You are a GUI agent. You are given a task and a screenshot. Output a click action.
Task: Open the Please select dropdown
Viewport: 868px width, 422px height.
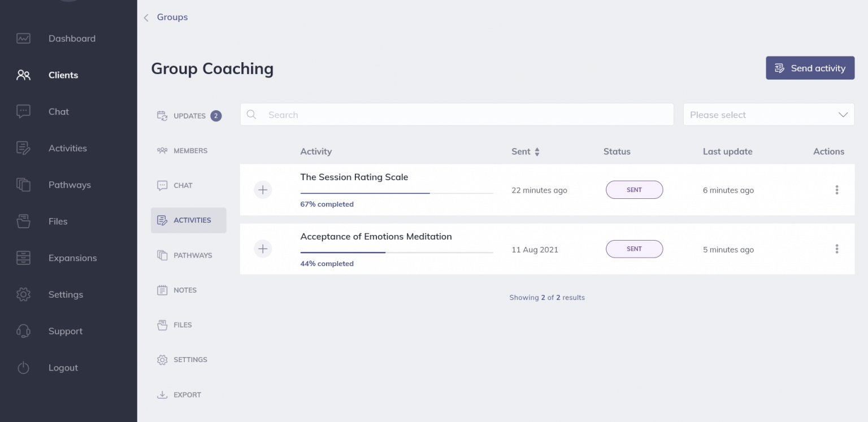pyautogui.click(x=769, y=114)
